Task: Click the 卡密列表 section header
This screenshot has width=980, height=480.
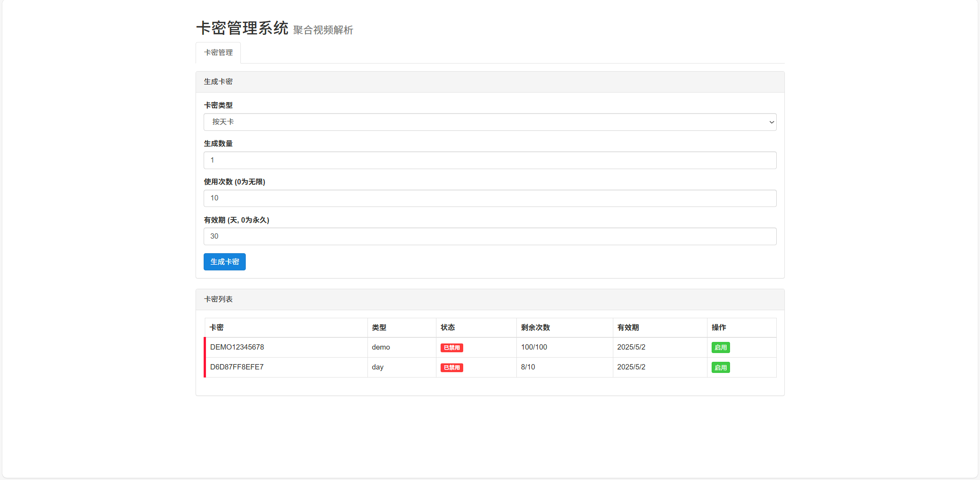Action: click(x=218, y=299)
